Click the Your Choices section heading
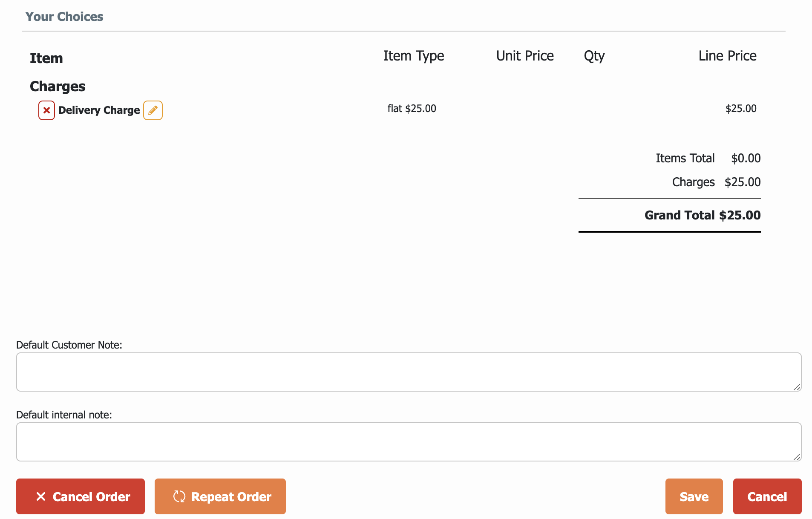Image resolution: width=812 pixels, height=519 pixels. 64,17
